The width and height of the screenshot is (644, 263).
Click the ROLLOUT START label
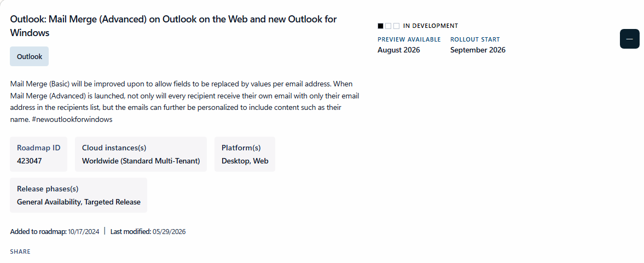(x=475, y=39)
